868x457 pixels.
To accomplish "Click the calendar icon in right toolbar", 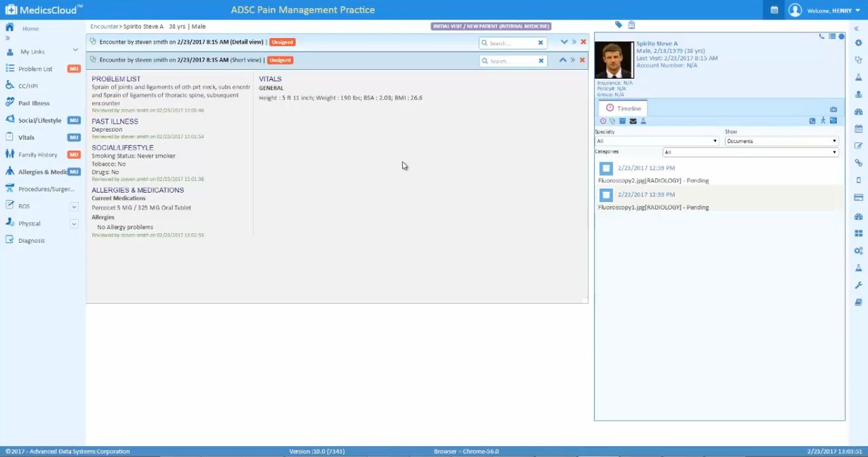I will 858,128.
